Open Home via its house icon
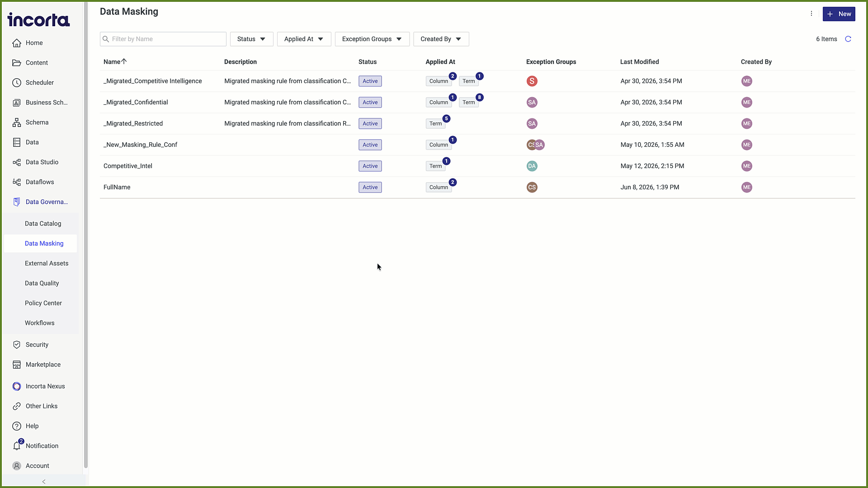The image size is (868, 488). pos(17,43)
